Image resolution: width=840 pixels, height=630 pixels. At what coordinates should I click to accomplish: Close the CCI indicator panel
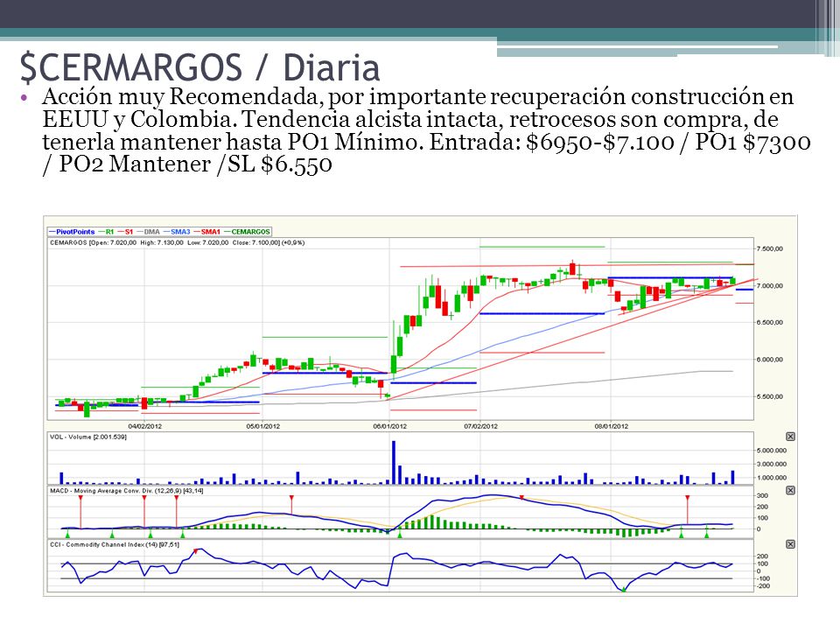(790, 544)
